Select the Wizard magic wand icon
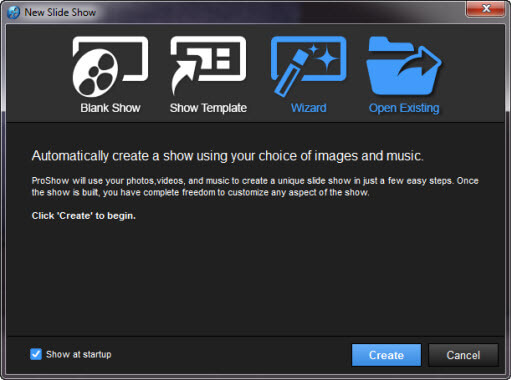This screenshot has height=380, width=511. (x=309, y=66)
